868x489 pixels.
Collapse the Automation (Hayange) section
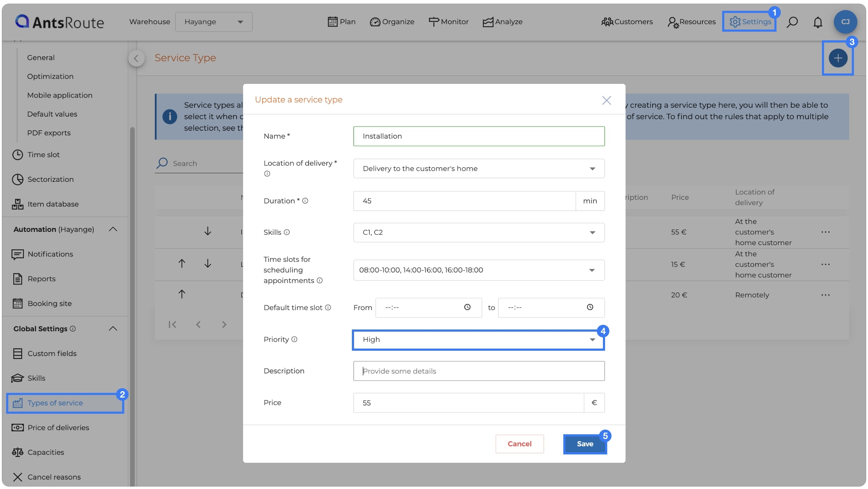[113, 229]
